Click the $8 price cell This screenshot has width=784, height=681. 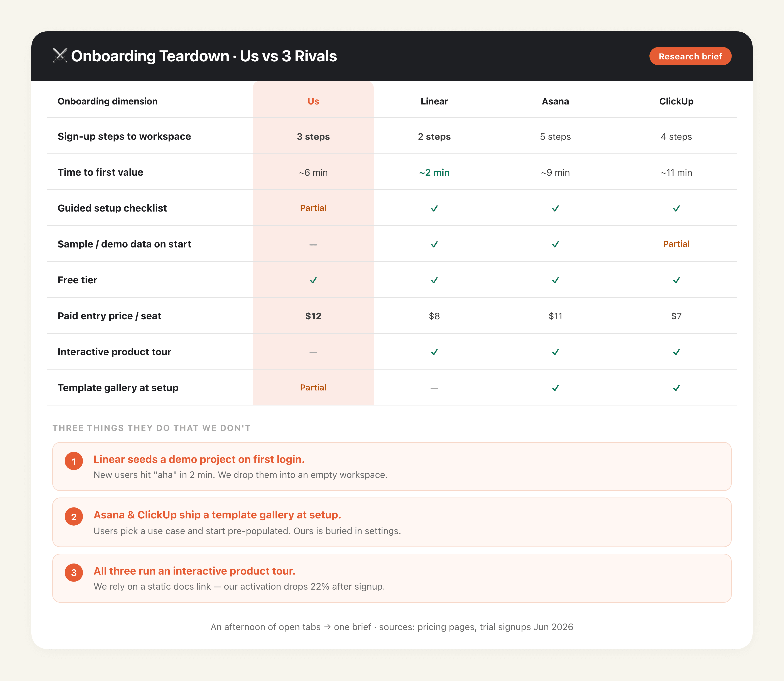tap(434, 316)
